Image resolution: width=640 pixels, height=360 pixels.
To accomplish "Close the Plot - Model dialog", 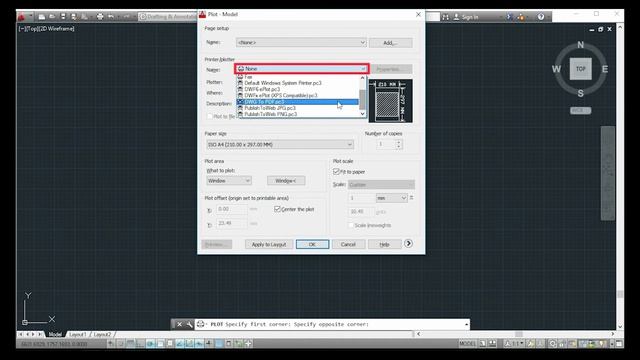I will [x=418, y=14].
